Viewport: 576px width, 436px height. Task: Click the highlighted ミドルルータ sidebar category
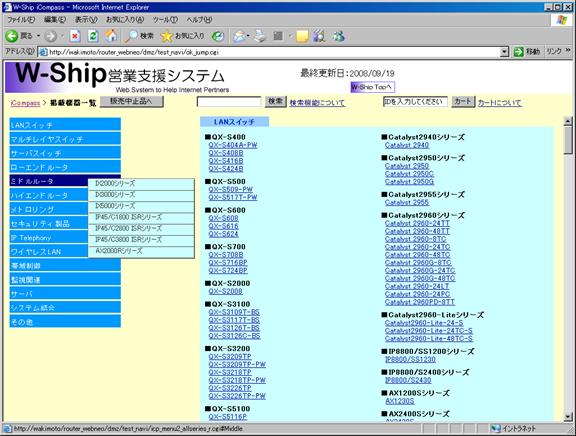[49, 181]
